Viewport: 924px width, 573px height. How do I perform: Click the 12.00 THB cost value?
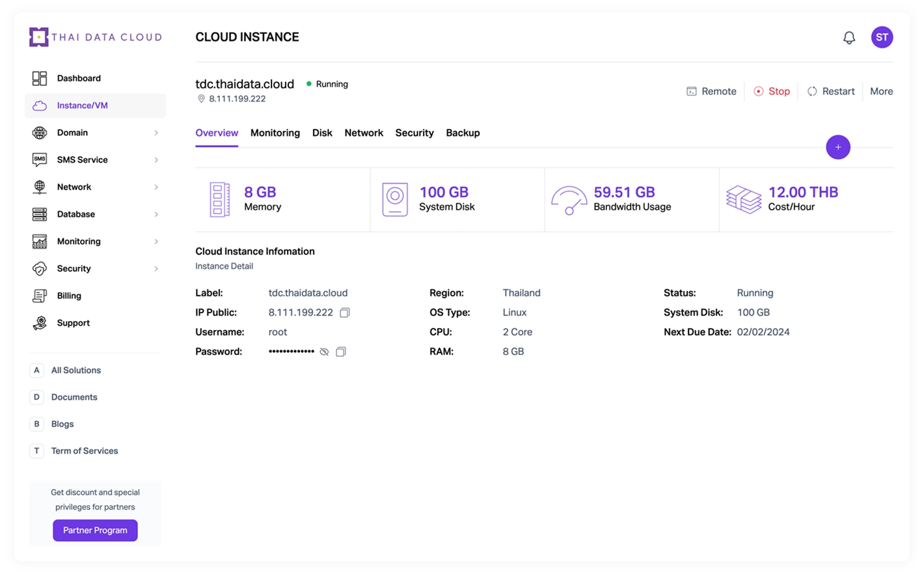(x=803, y=192)
